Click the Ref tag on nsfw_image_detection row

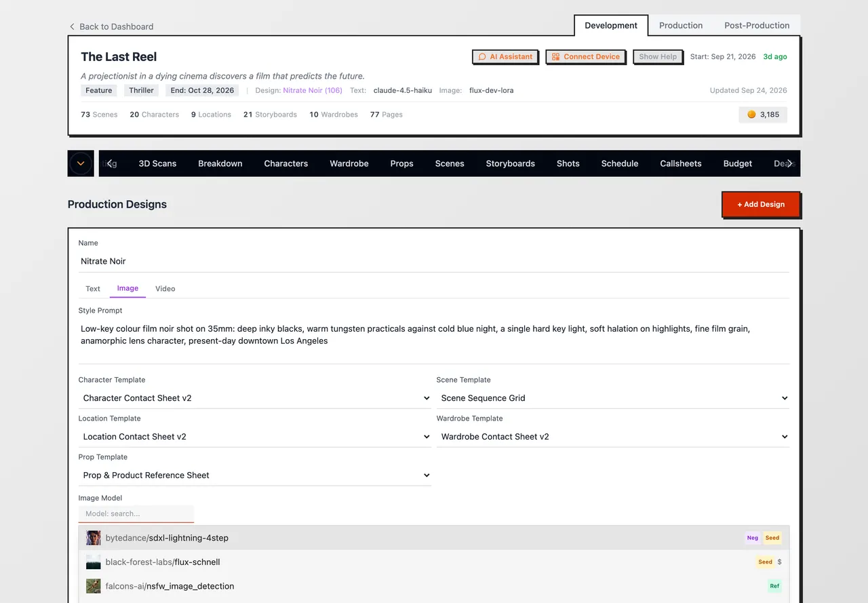click(x=774, y=586)
